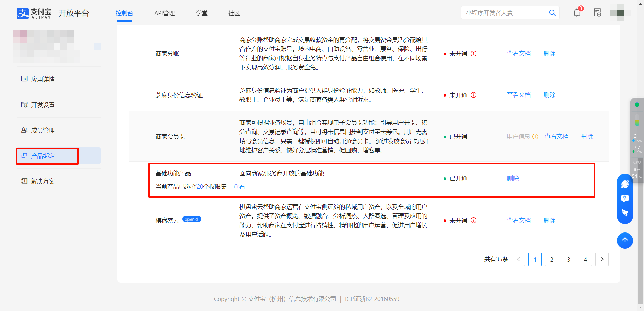Open the task/compliance document icon in the header

point(597,13)
